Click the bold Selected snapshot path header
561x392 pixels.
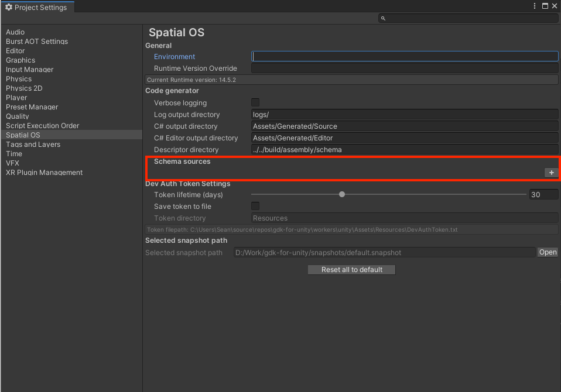(186, 240)
